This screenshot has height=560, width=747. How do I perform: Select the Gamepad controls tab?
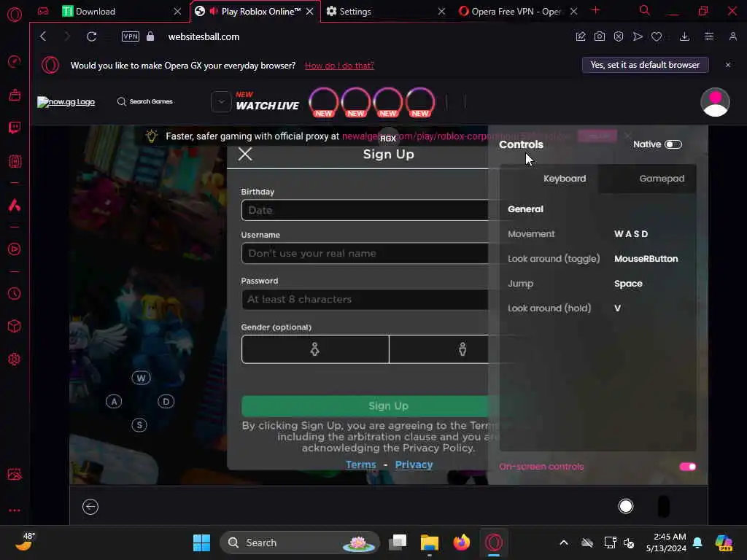click(x=662, y=179)
